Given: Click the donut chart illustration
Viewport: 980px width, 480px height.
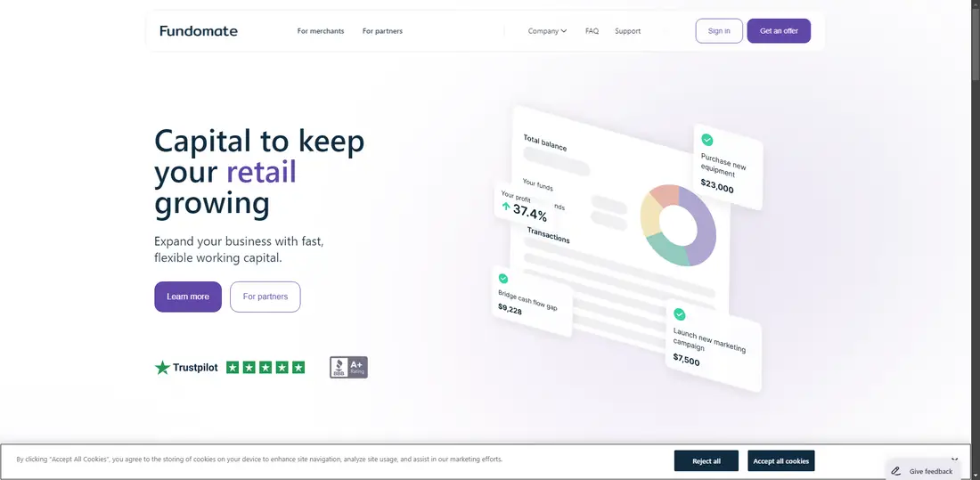Looking at the screenshot, I should coord(678,225).
